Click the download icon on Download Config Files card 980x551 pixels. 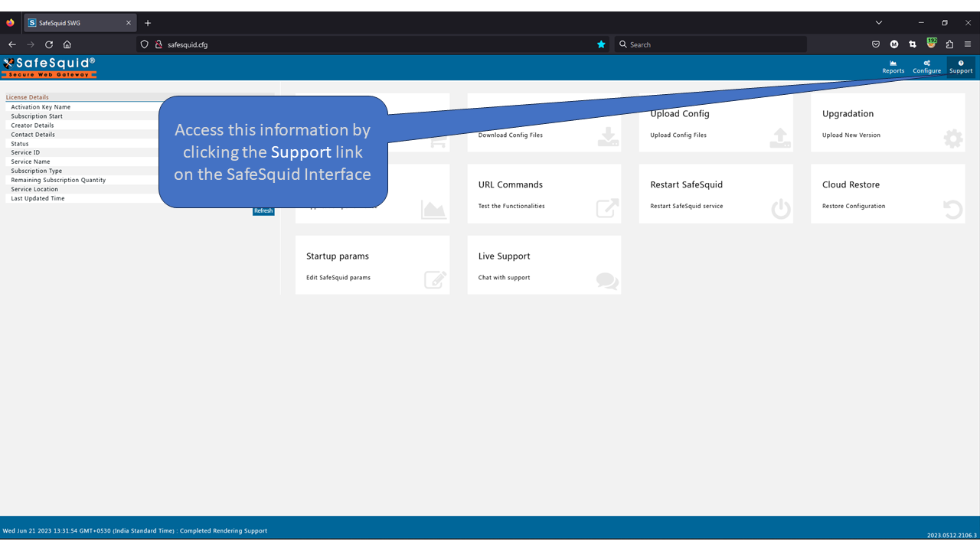(608, 137)
